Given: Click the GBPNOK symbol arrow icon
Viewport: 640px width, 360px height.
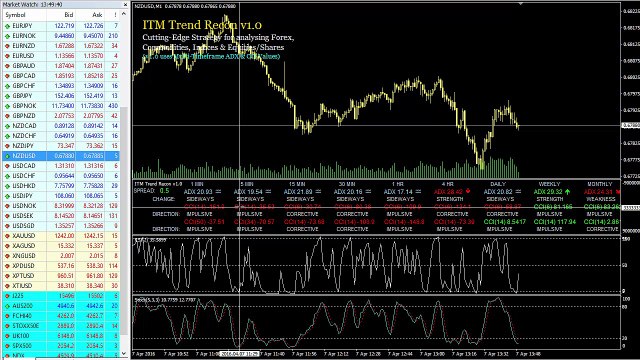Looking at the screenshot, I should [x=7, y=106].
